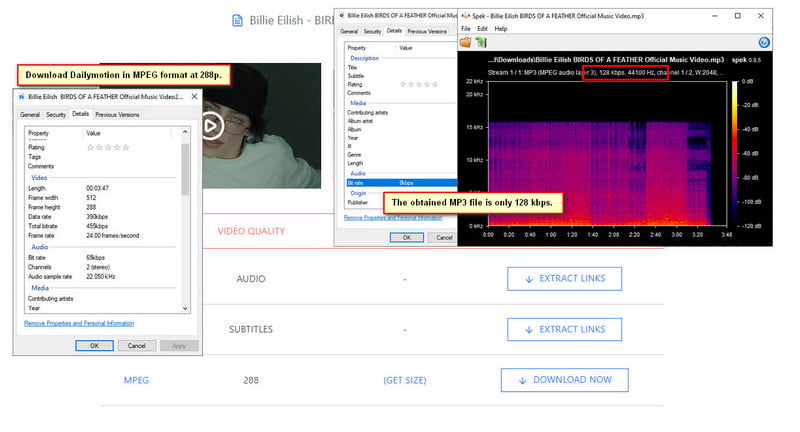The image size is (800, 432).
Task: Switch to Security tab in MP3 properties dialog
Action: coord(372,32)
